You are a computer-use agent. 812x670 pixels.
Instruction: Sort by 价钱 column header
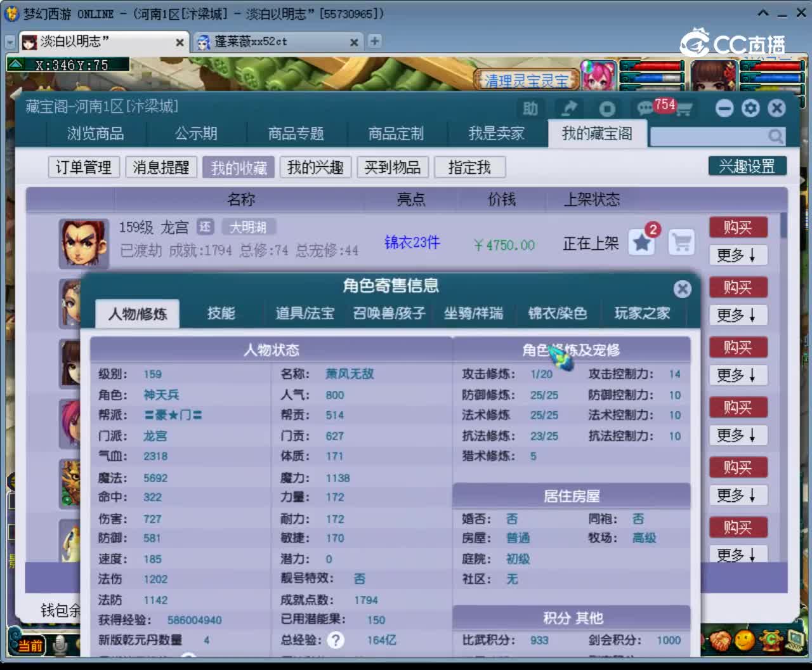click(501, 199)
